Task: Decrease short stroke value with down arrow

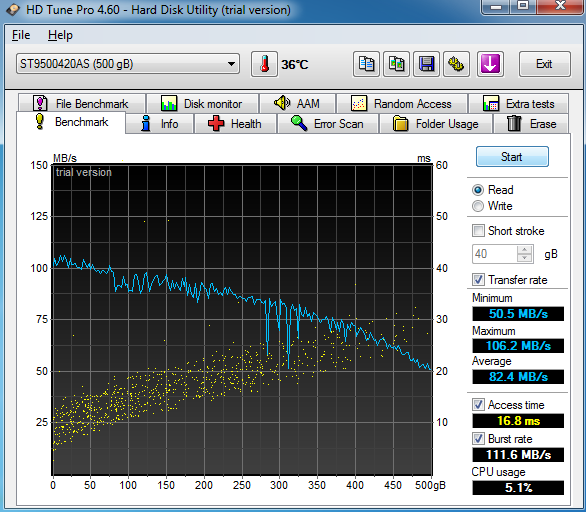Action: pos(525,258)
